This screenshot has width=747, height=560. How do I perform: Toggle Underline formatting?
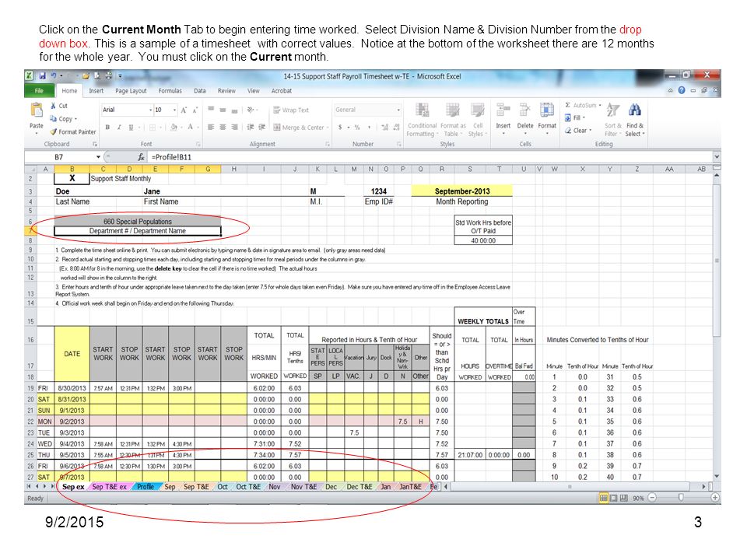(x=131, y=127)
